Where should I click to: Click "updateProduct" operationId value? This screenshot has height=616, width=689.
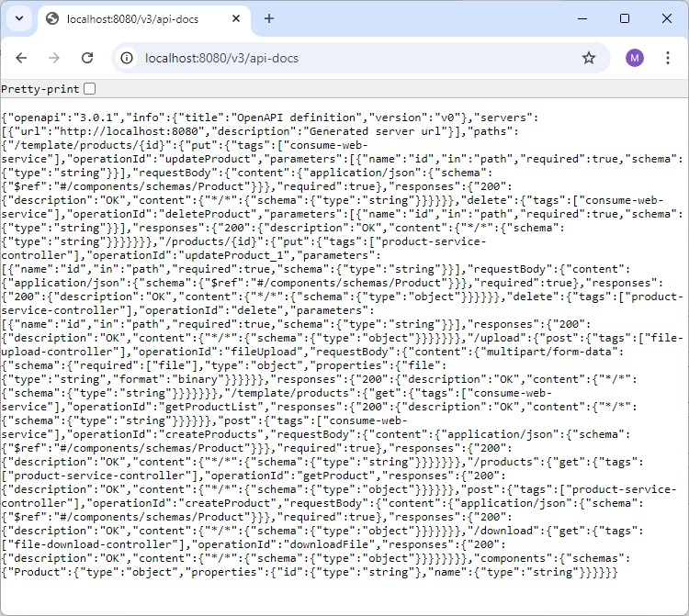tap(210, 159)
